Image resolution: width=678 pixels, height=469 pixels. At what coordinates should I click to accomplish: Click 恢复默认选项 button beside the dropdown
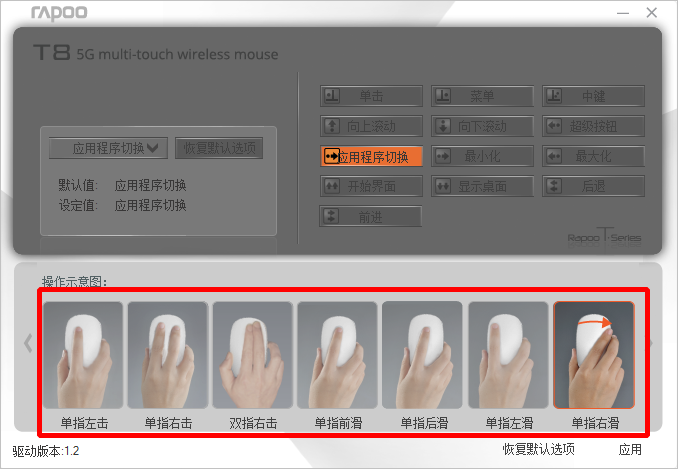point(219,148)
